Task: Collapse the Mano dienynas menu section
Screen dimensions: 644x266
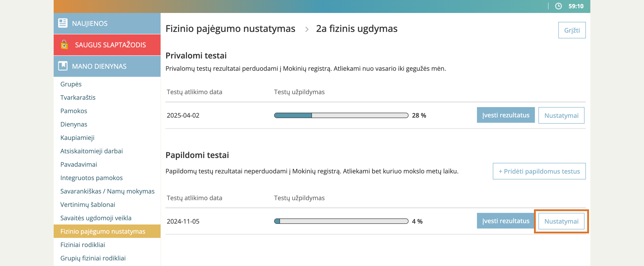Action: click(x=99, y=66)
